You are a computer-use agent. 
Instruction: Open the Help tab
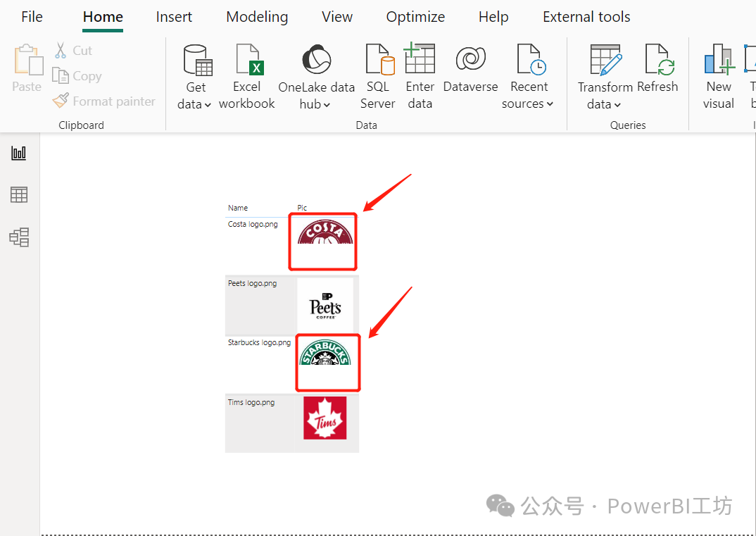493,17
